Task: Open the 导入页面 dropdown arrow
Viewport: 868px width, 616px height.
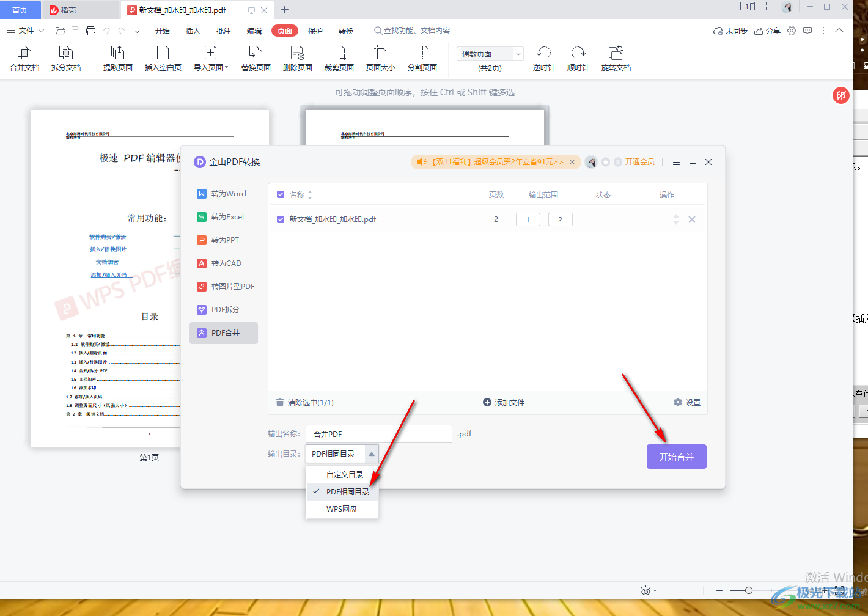Action: pos(226,67)
